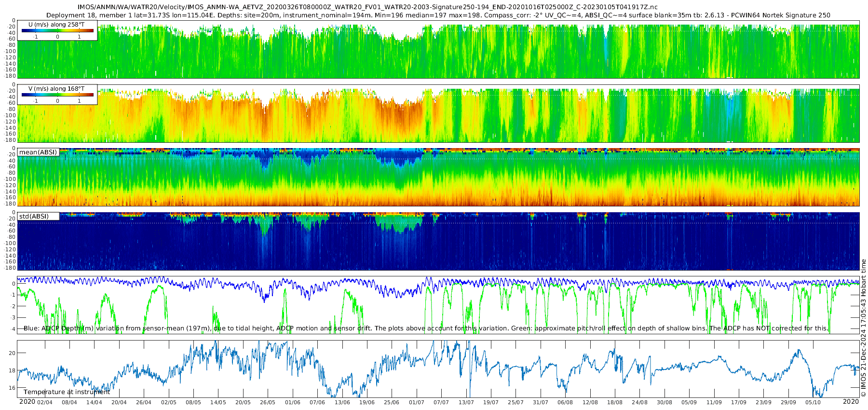Viewport: 868px width, 410px height.
Task: Click the IMOS copyright timestamp text
Action: [863, 333]
